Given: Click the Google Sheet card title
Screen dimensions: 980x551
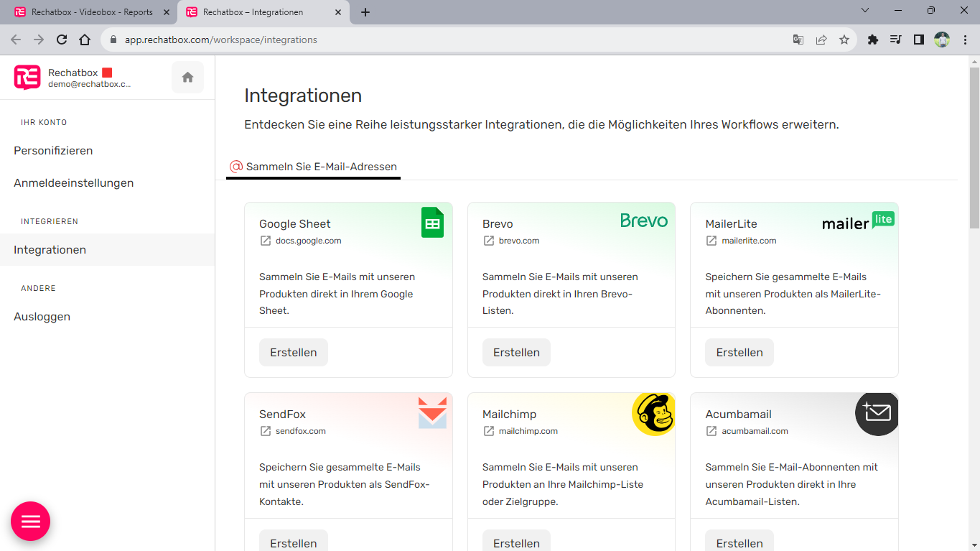Looking at the screenshot, I should (x=295, y=224).
